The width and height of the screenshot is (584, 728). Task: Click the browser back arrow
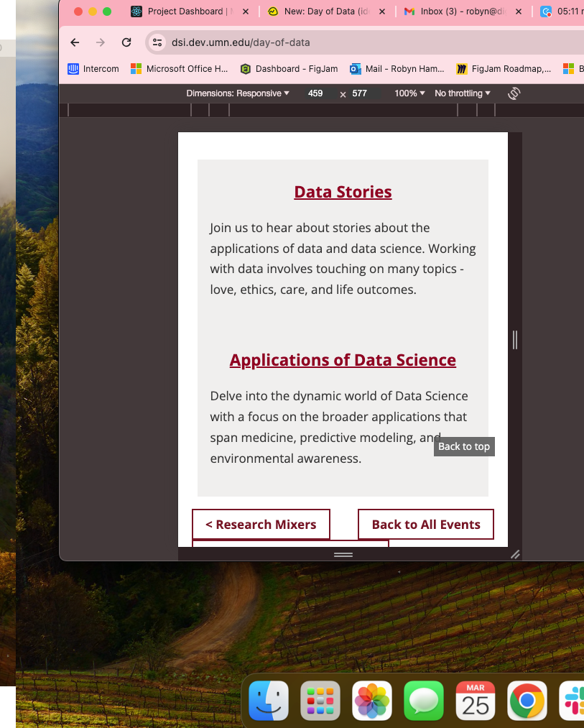75,42
